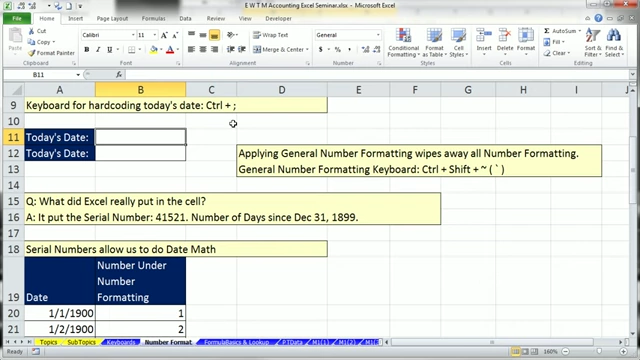This screenshot has height=360, width=640.
Task: Open the File tab
Action: pyautogui.click(x=17, y=18)
